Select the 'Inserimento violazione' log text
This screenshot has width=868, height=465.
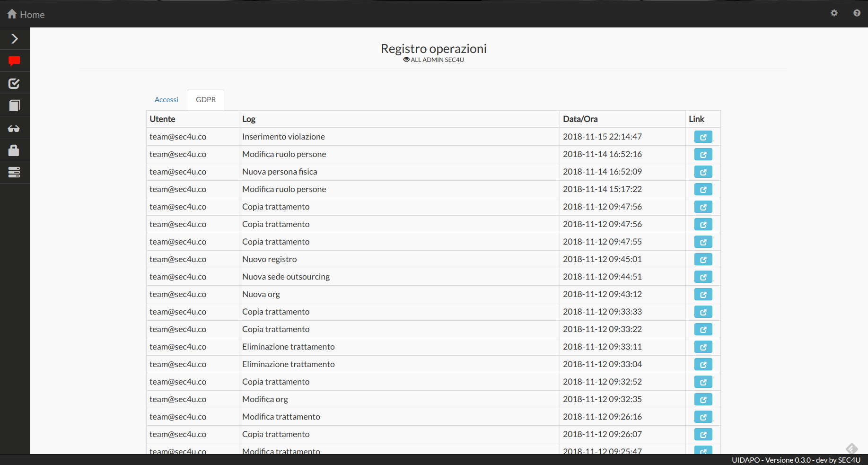tap(283, 137)
